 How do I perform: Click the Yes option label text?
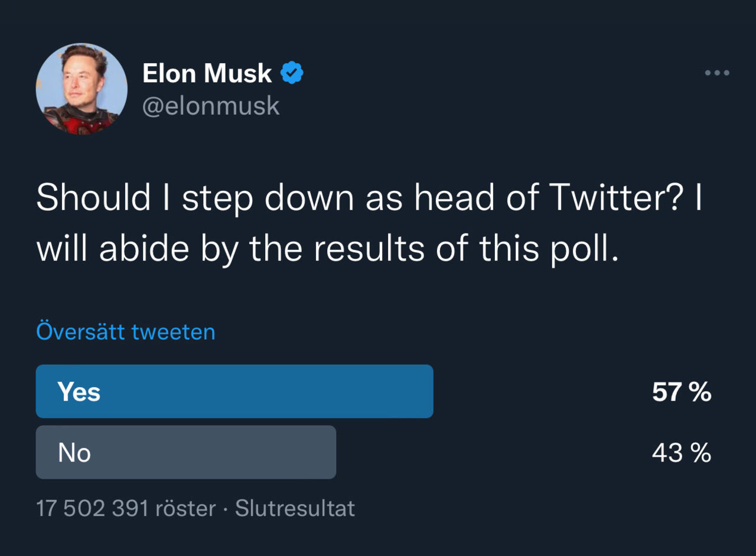79,391
